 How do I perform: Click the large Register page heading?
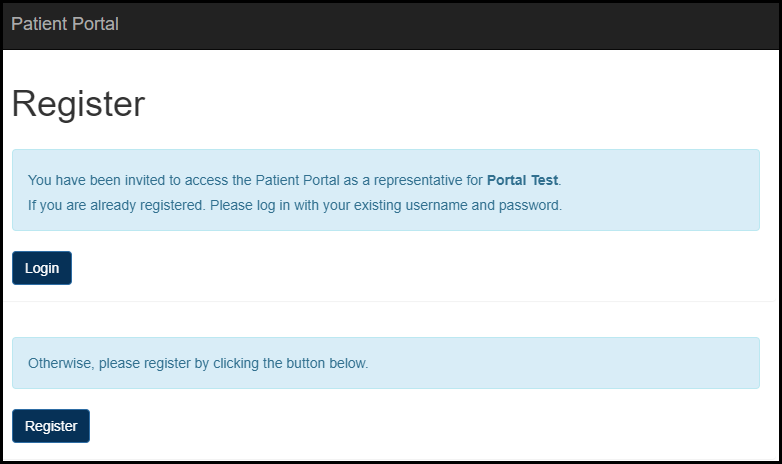coord(78,104)
